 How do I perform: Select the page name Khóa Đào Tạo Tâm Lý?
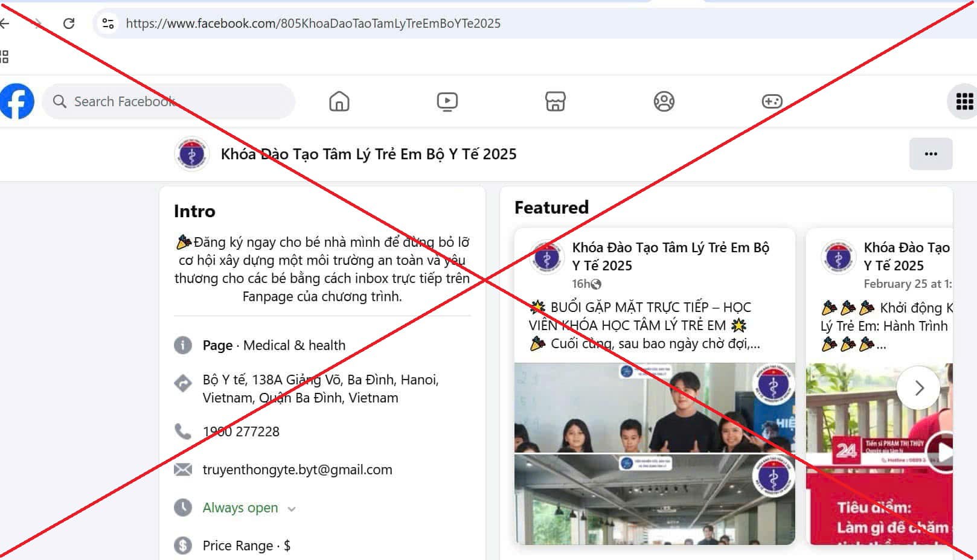(x=367, y=154)
